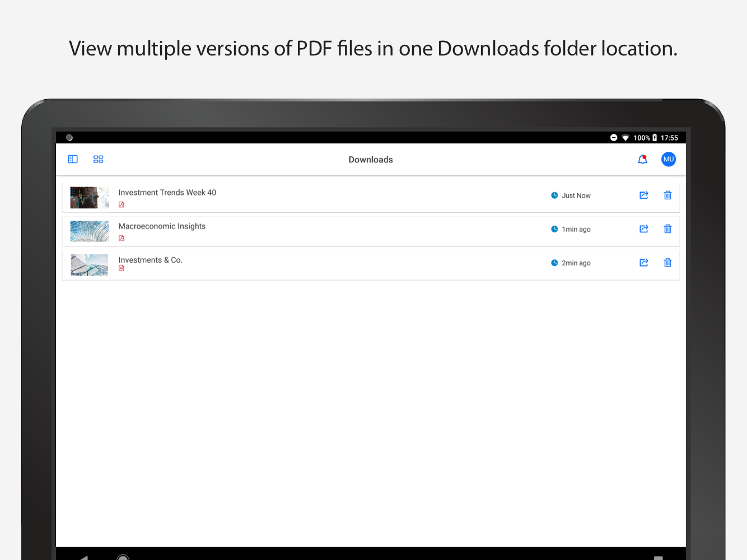
Task: Delete the Investments & Co. file
Action: coord(667,263)
